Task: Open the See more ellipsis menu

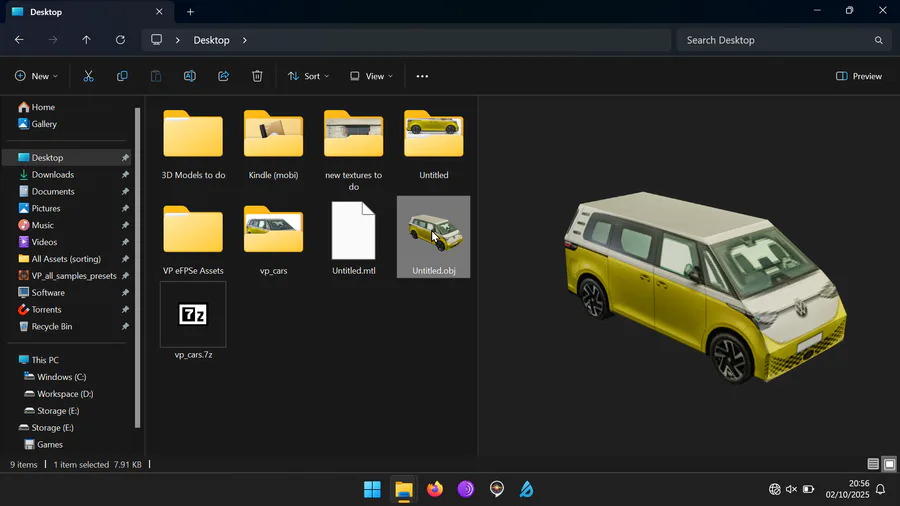Action: (x=422, y=76)
